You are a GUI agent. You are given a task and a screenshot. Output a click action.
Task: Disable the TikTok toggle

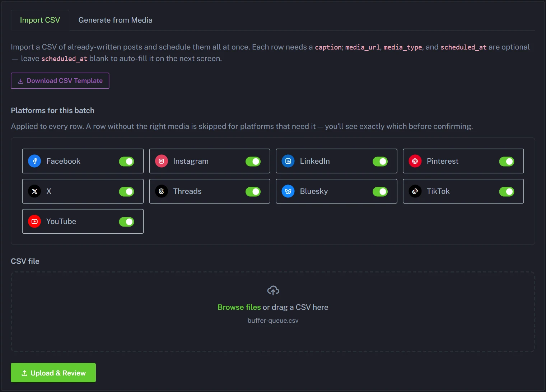pos(507,192)
